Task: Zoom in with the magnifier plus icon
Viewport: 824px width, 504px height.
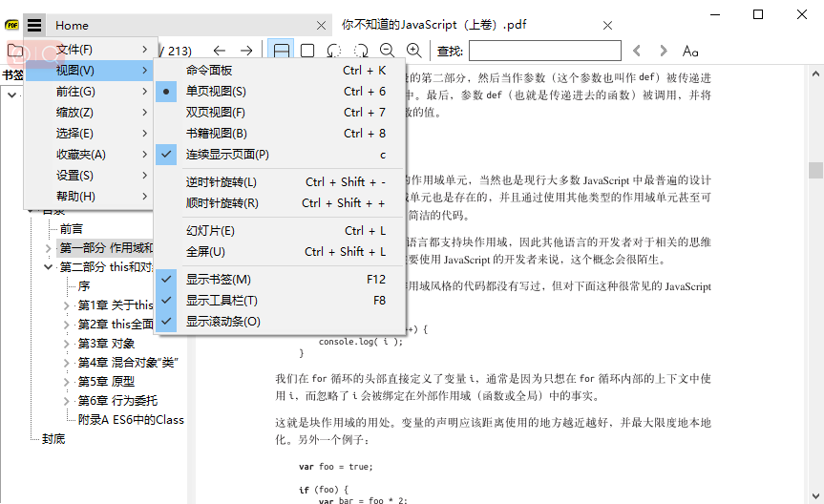Action: click(x=414, y=51)
